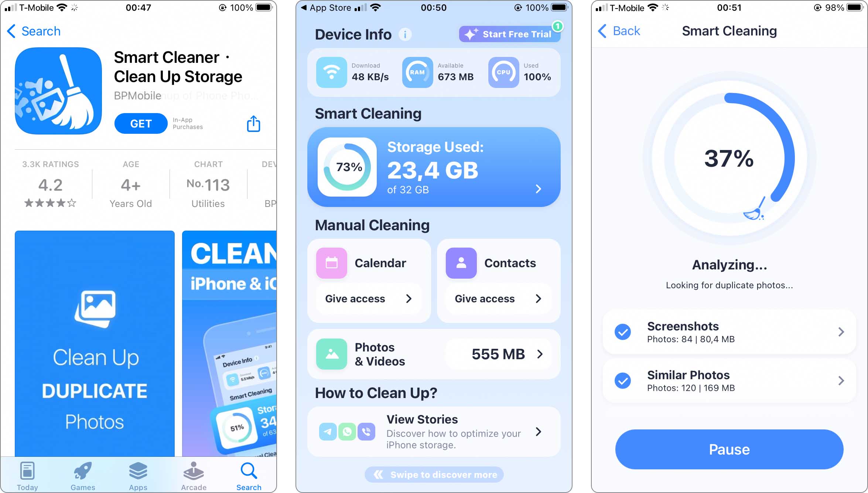Tap the Photos and Videos green icon
Viewport: 868px width, 493px height.
pos(333,354)
